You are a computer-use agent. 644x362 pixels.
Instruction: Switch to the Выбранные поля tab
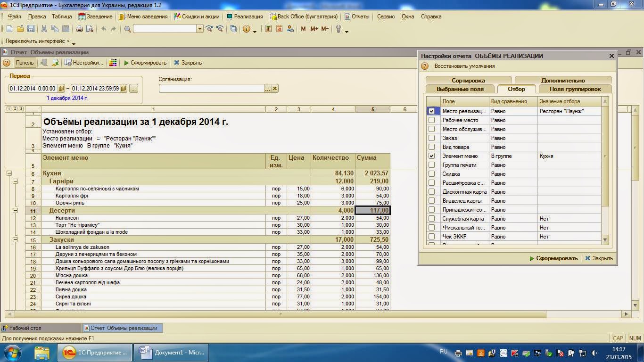click(x=460, y=89)
